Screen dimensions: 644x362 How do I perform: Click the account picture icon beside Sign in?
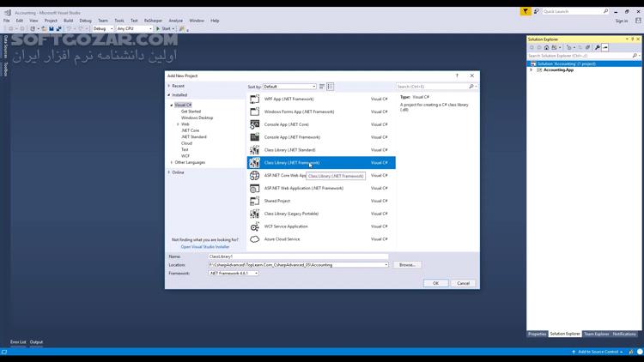[x=638, y=21]
